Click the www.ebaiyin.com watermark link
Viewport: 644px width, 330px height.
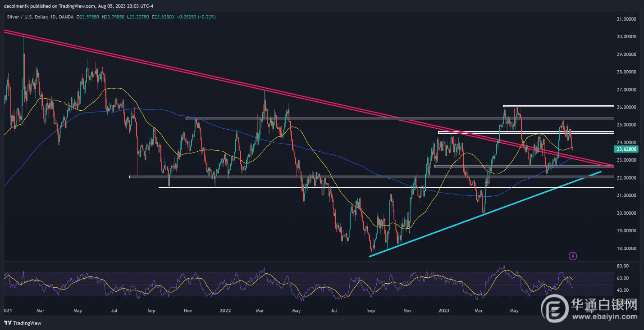click(x=605, y=316)
